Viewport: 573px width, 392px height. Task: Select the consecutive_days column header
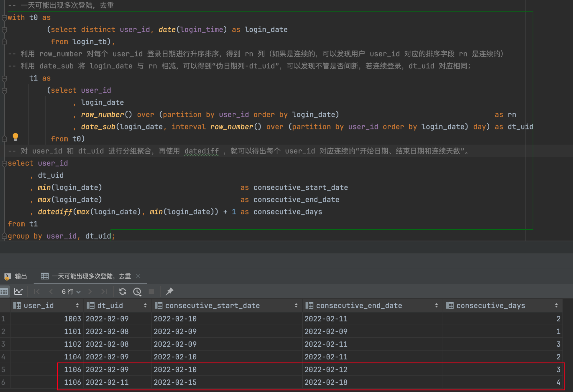click(x=503, y=306)
